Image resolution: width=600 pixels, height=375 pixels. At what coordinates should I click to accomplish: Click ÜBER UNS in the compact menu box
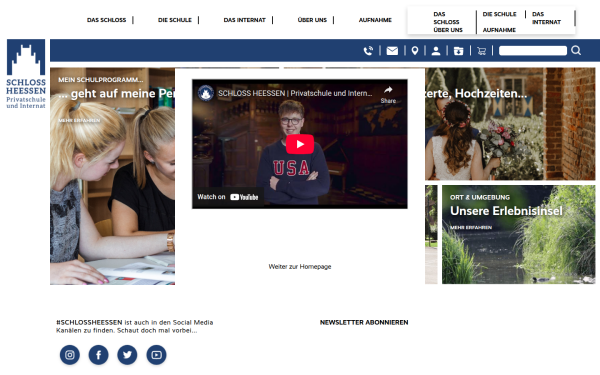click(448, 30)
